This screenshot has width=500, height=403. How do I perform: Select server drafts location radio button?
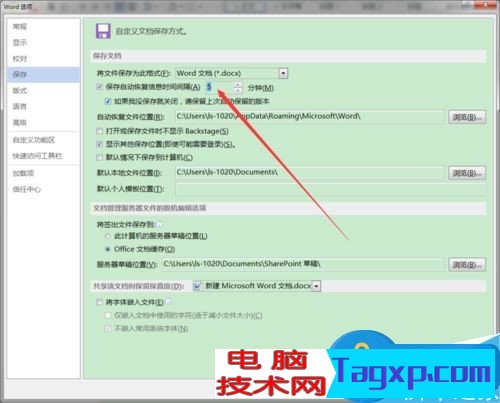pos(108,236)
